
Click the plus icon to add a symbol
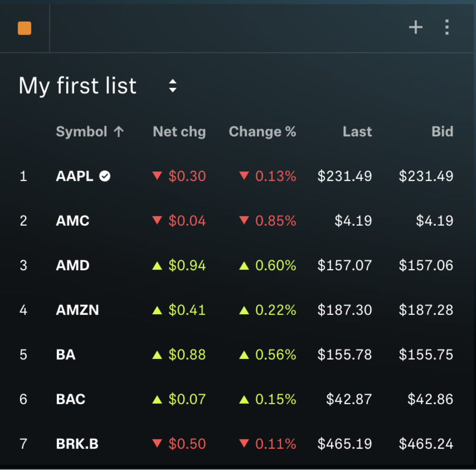(x=416, y=27)
